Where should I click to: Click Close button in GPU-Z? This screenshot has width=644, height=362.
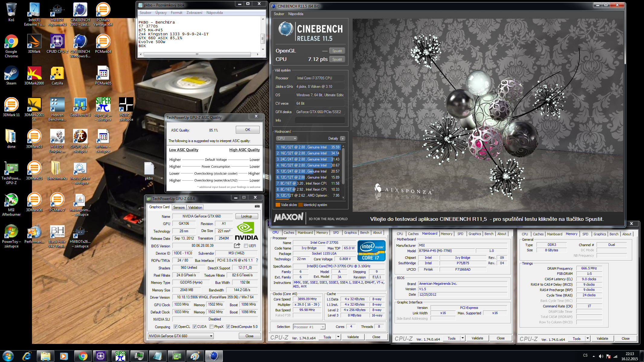[x=249, y=336]
